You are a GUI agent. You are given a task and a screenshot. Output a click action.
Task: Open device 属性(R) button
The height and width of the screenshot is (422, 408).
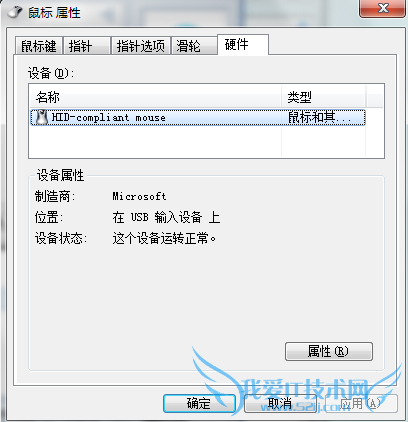point(329,351)
